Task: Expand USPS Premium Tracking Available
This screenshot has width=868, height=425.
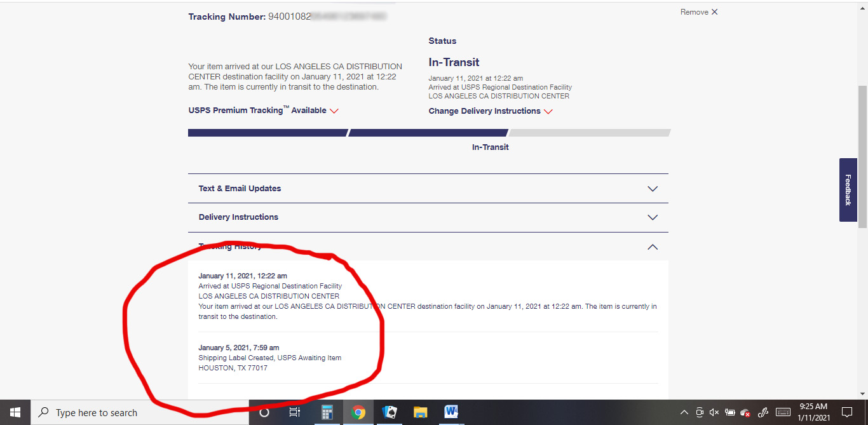Action: click(264, 111)
